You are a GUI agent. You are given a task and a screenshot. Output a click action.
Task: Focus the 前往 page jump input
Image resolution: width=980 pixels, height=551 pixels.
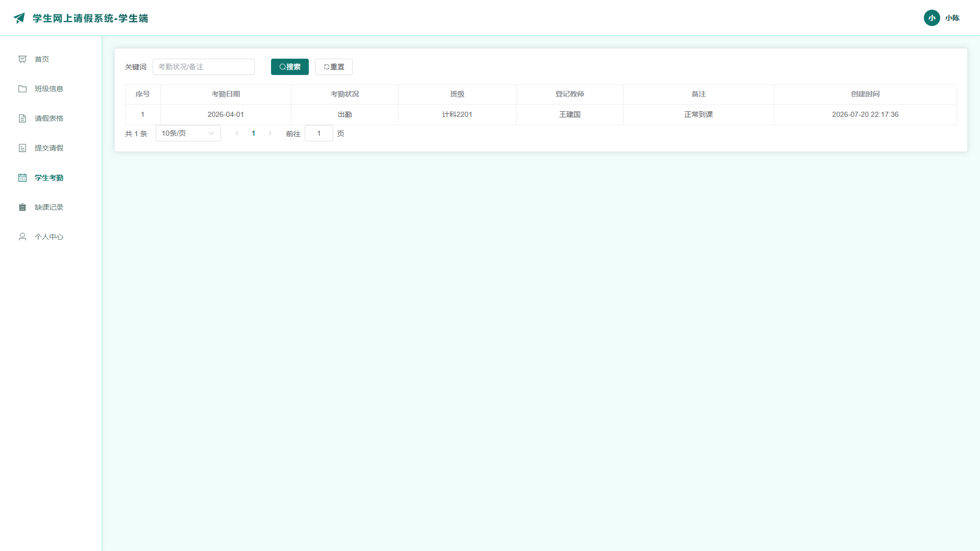[318, 133]
